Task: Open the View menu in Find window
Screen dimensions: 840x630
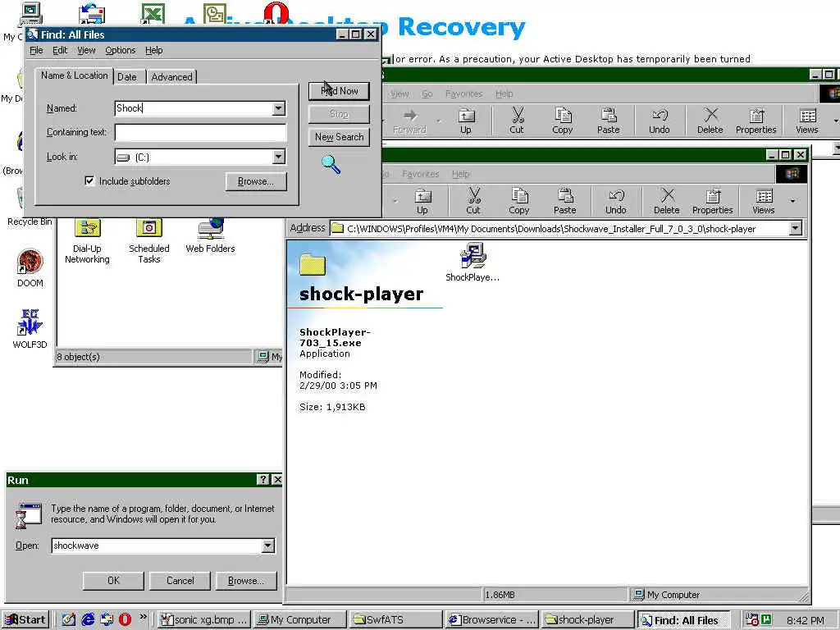Action: coord(86,50)
